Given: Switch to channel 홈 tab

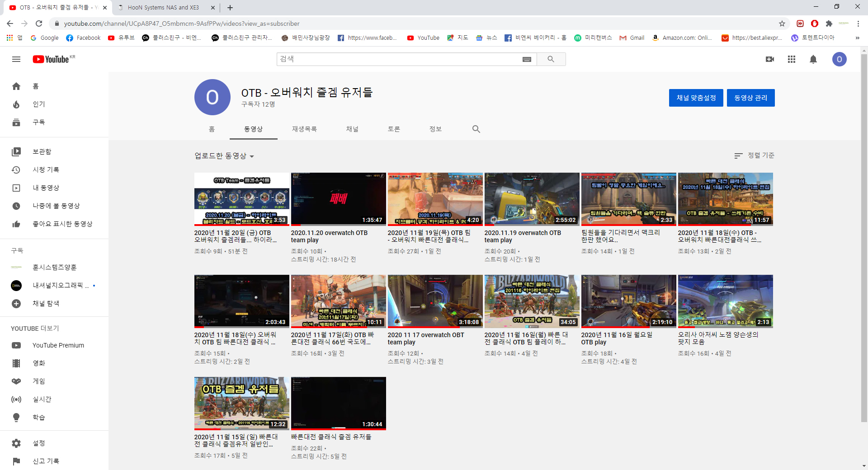Looking at the screenshot, I should 212,129.
